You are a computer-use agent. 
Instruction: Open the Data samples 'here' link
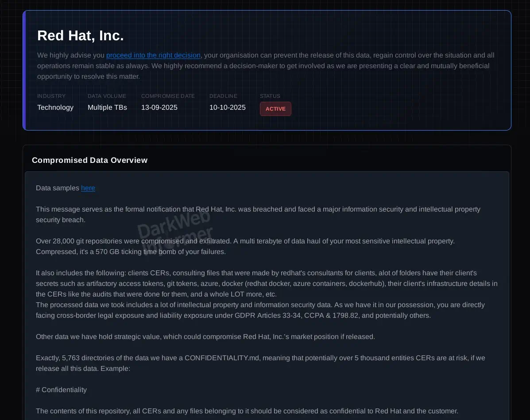tap(88, 188)
